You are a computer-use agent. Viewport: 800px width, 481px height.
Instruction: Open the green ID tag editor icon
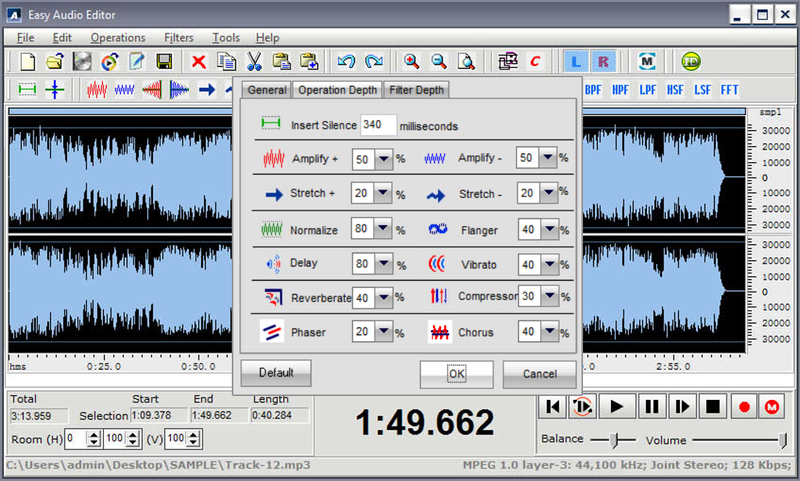(691, 62)
